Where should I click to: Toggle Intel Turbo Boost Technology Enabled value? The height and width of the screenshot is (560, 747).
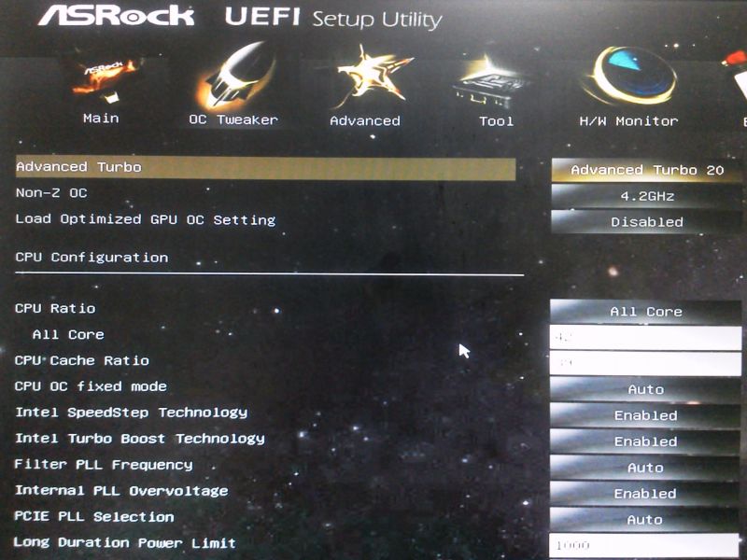646,441
